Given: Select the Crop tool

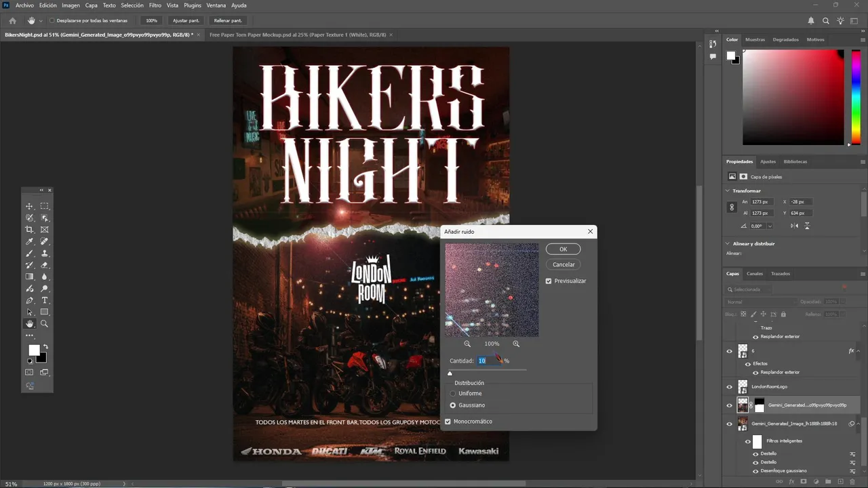Looking at the screenshot, I should point(29,230).
